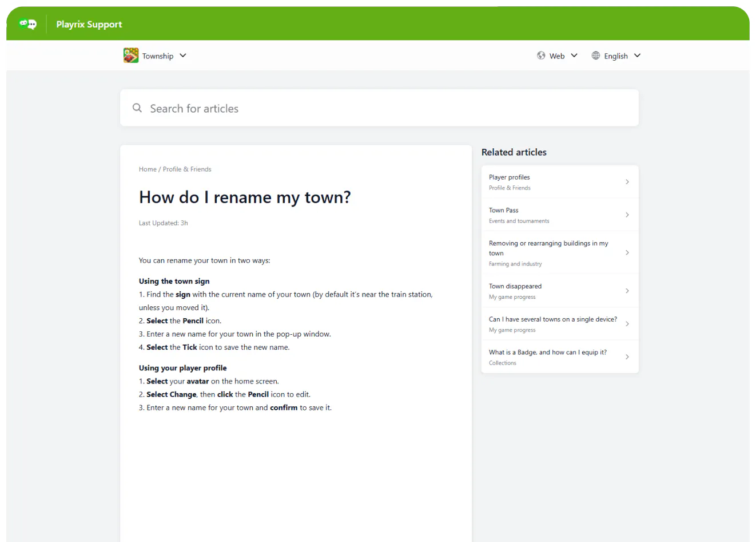Open the What is a Badge article
756x542 pixels.
tap(547, 353)
